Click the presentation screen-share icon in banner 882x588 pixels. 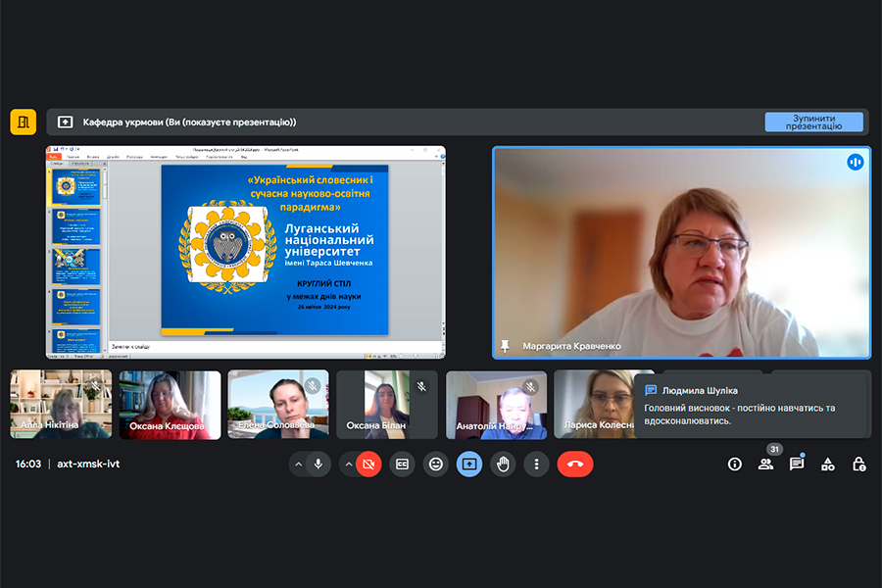66,122
